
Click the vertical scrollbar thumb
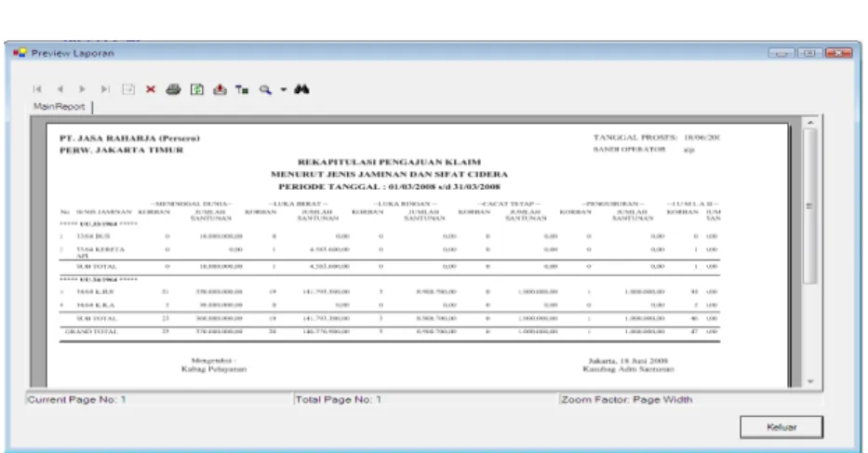(x=810, y=206)
